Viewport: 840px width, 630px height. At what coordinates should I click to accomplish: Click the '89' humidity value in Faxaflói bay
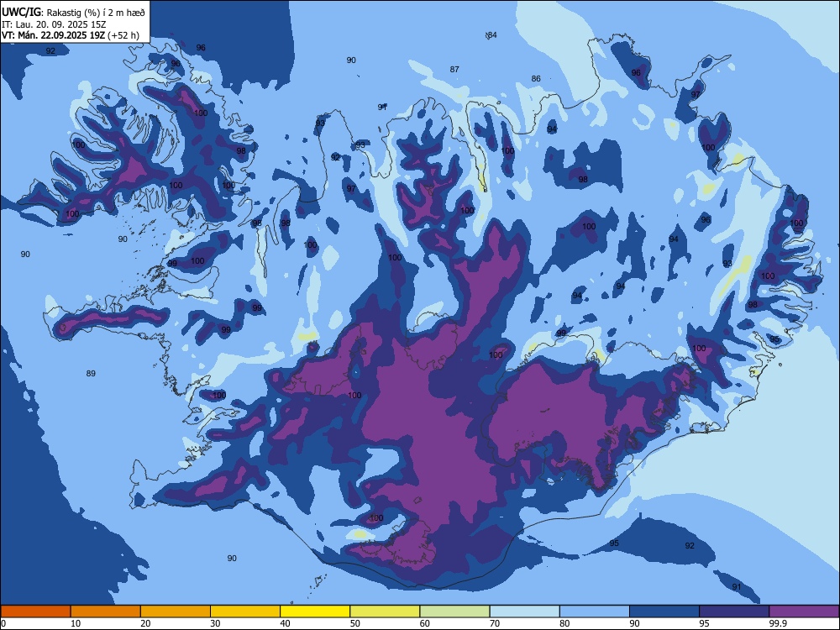[91, 373]
